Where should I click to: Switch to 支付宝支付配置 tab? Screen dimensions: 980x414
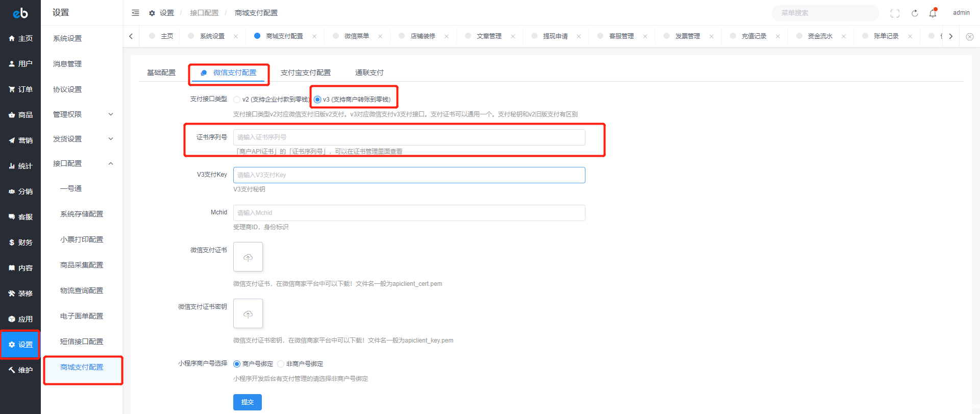point(305,72)
